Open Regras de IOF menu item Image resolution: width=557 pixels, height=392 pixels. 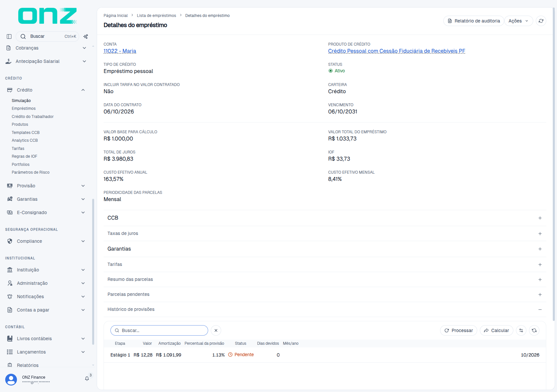tap(24, 156)
